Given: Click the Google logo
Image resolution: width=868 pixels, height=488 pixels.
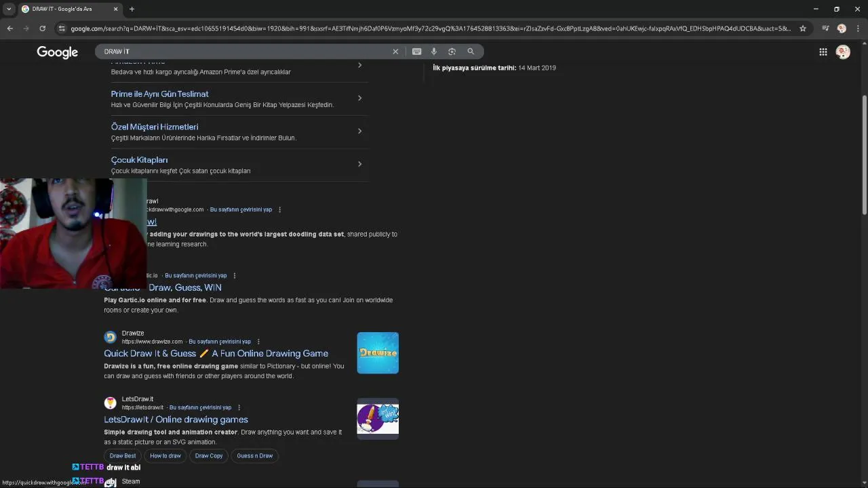Looking at the screenshot, I should pyautogui.click(x=58, y=52).
